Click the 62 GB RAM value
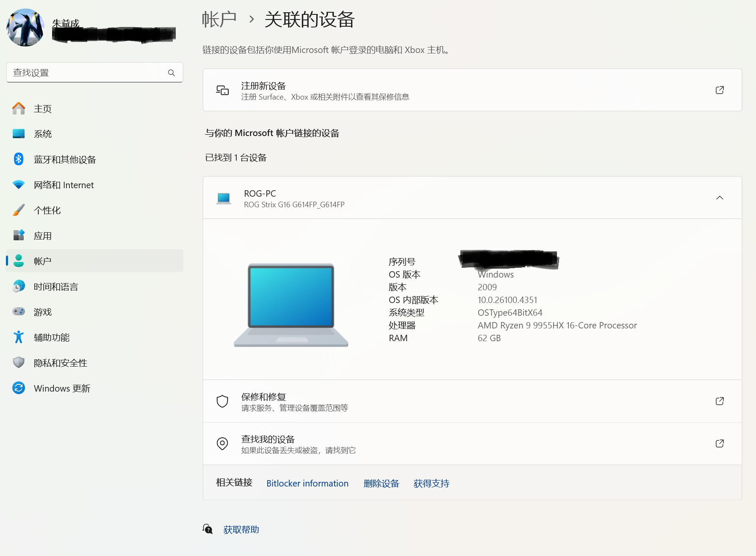The image size is (756, 556). (x=489, y=338)
